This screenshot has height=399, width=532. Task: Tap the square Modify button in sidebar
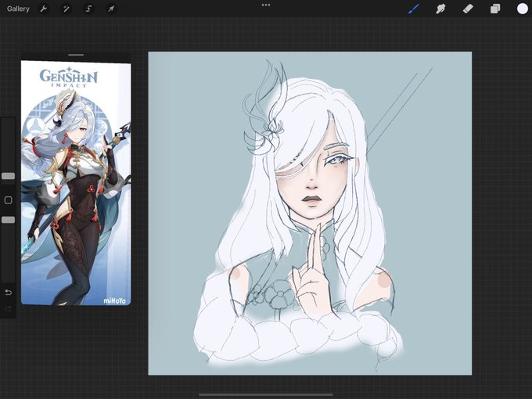8,200
